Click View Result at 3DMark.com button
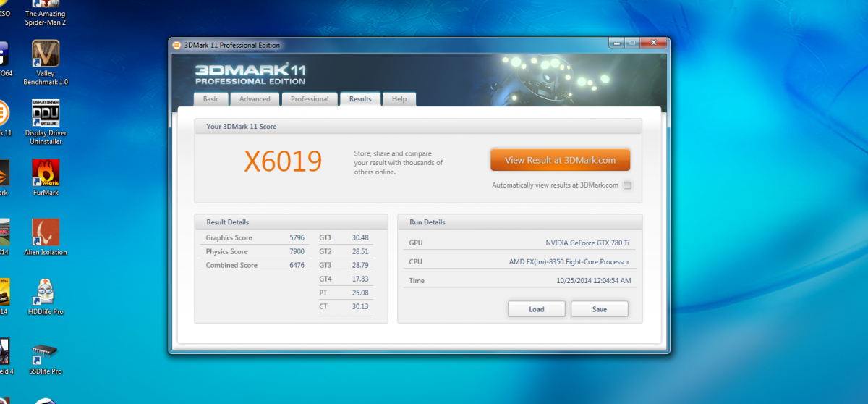868x404 pixels. [x=560, y=160]
